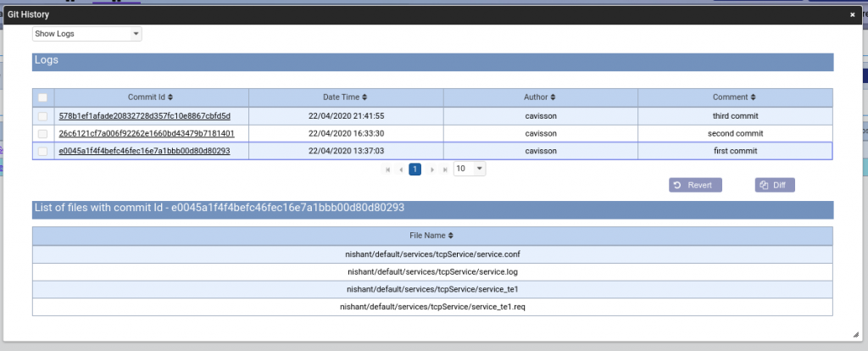Viewport: 868px width, 351px height.
Task: Select date cell 22/04/2020 21:41:55
Action: [346, 116]
